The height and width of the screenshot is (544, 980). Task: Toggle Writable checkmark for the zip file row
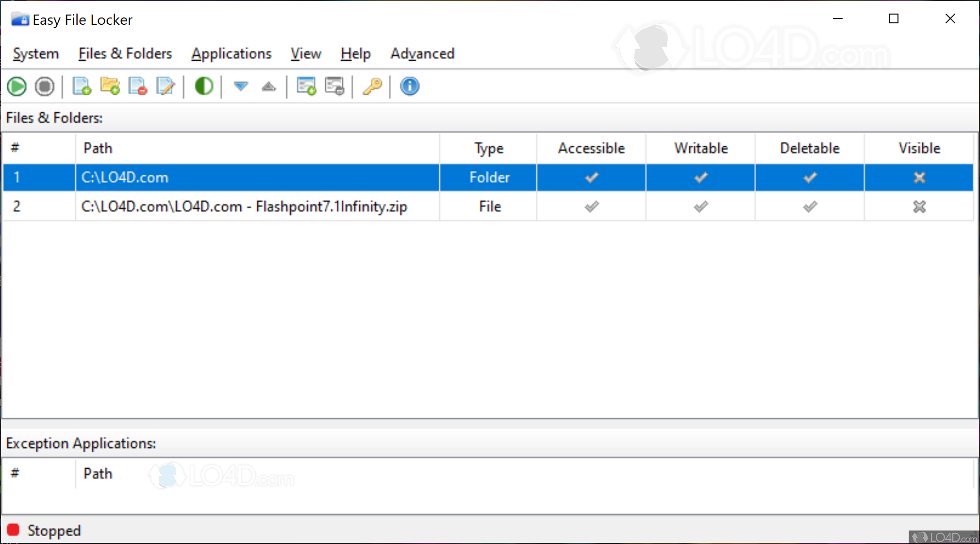tap(700, 207)
